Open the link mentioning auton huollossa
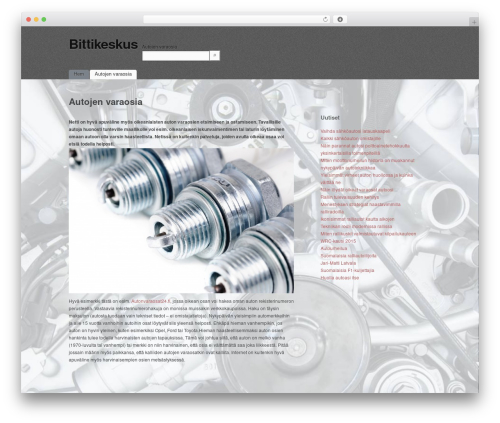This screenshot has height=423, width=500. pyautogui.click(x=367, y=179)
